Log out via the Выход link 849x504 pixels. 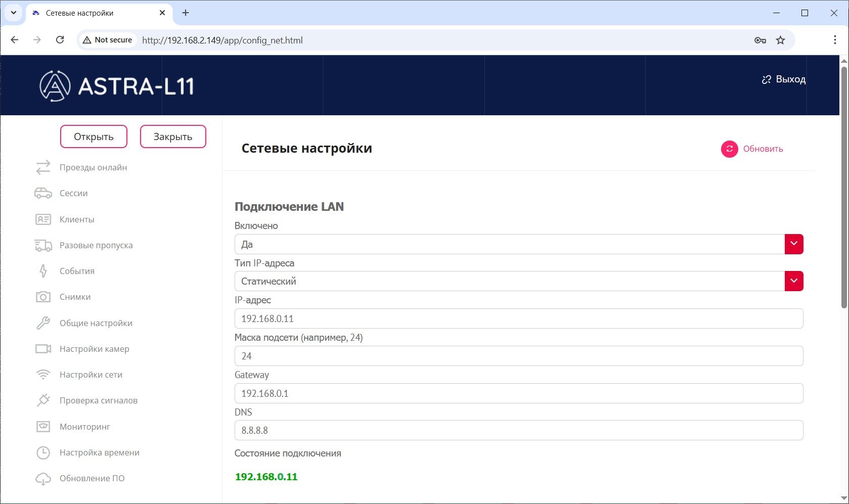click(784, 79)
